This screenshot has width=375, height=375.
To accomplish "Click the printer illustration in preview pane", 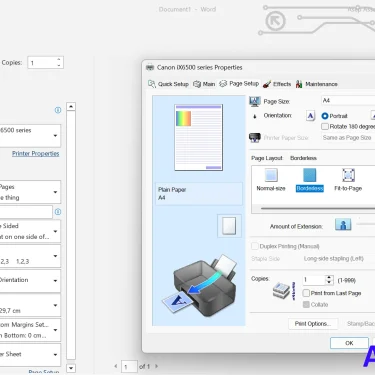I will (x=200, y=286).
